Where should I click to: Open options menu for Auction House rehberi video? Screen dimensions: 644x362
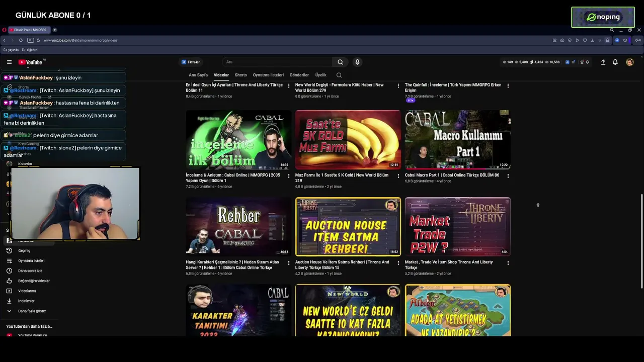pos(398,263)
